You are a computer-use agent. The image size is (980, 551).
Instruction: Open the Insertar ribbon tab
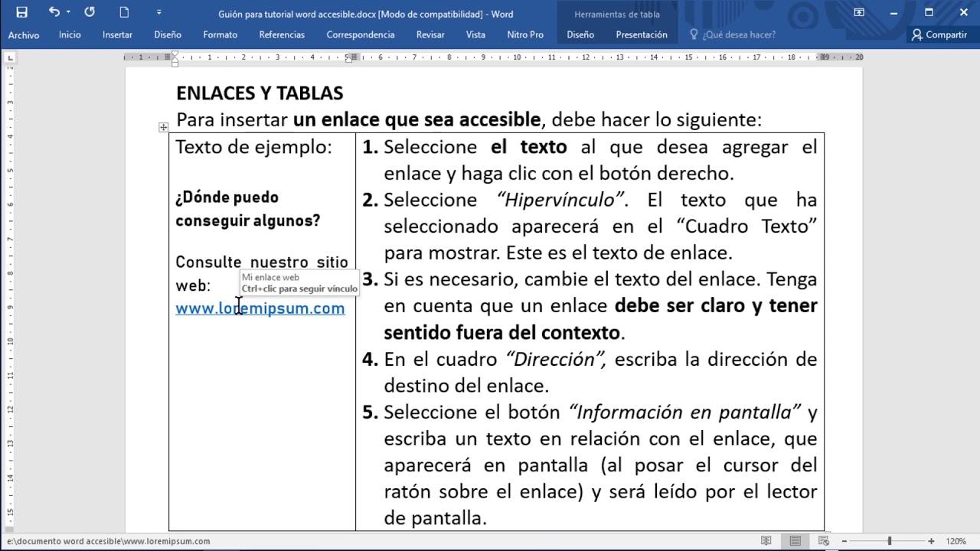[116, 34]
